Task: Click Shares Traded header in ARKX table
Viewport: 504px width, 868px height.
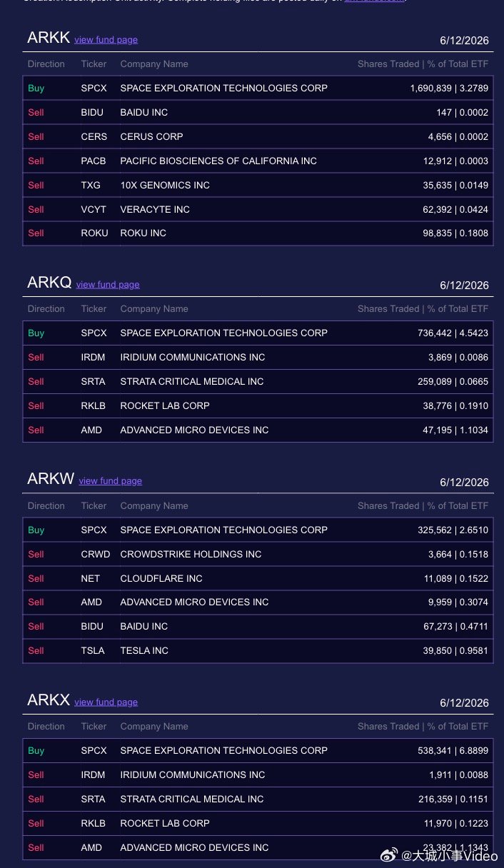Action: pyautogui.click(x=388, y=727)
